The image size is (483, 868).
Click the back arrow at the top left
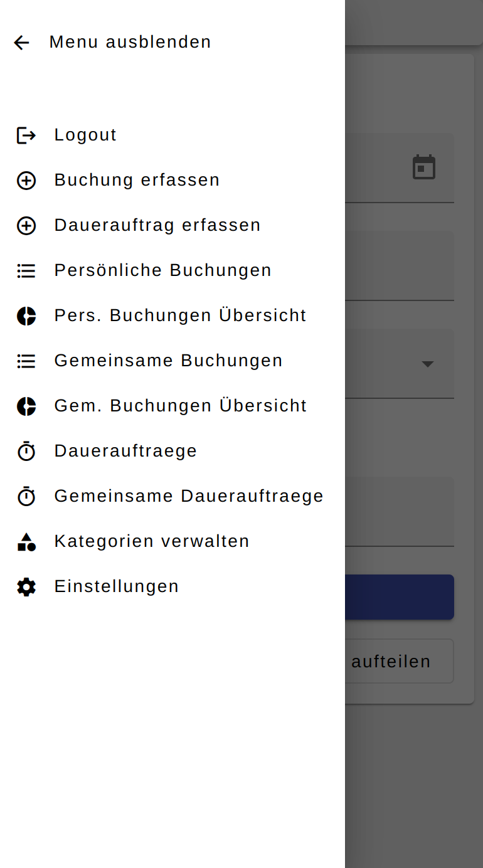[x=21, y=42]
